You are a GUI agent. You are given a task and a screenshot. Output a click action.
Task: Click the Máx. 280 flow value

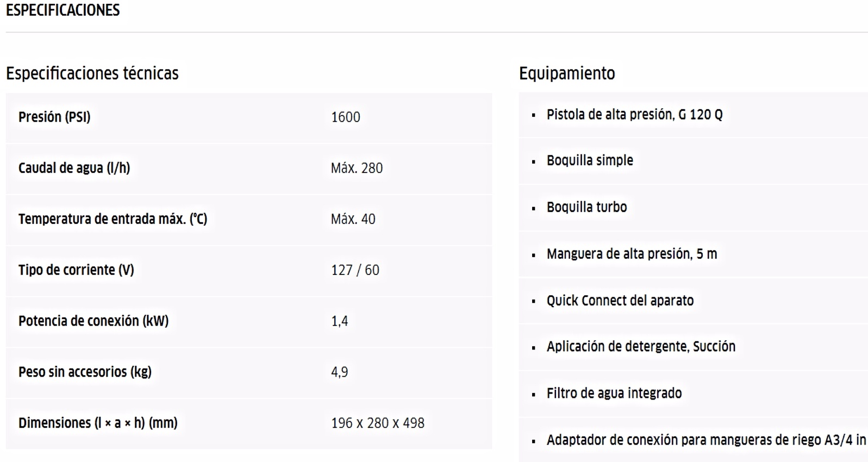[x=357, y=168]
